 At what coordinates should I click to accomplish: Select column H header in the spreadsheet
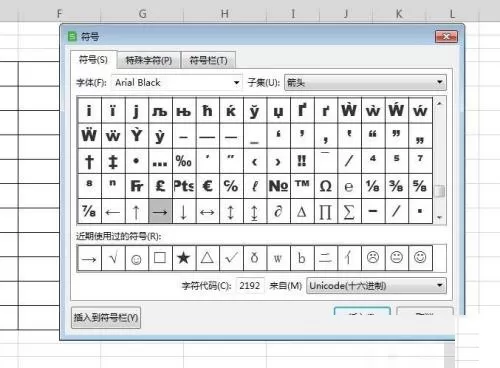[225, 14]
